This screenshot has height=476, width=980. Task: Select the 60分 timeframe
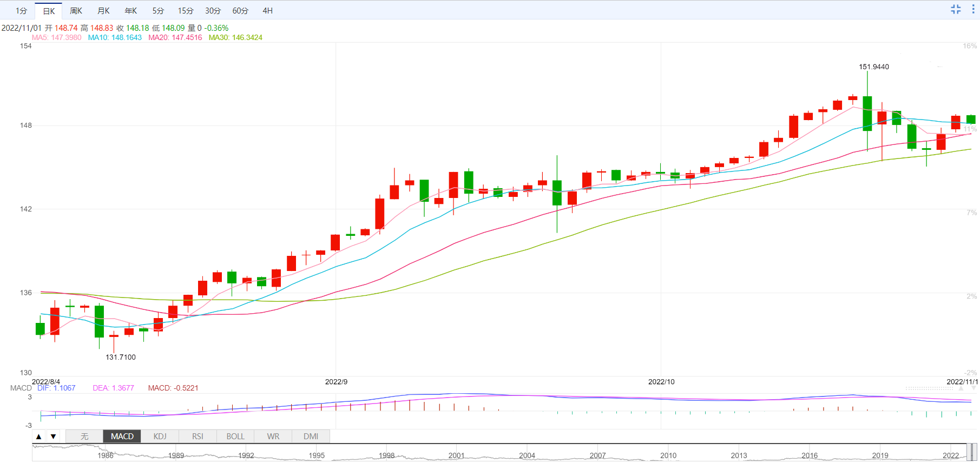pyautogui.click(x=240, y=11)
